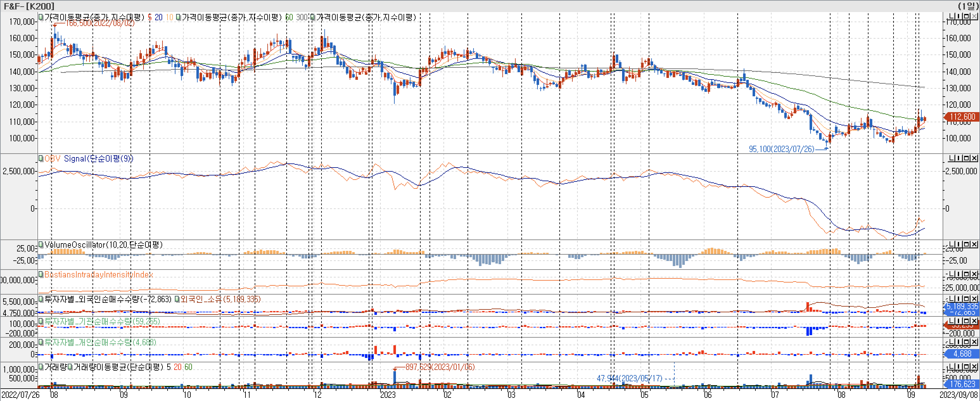Toggle green box beside first 가격이동평균 label

[41, 17]
